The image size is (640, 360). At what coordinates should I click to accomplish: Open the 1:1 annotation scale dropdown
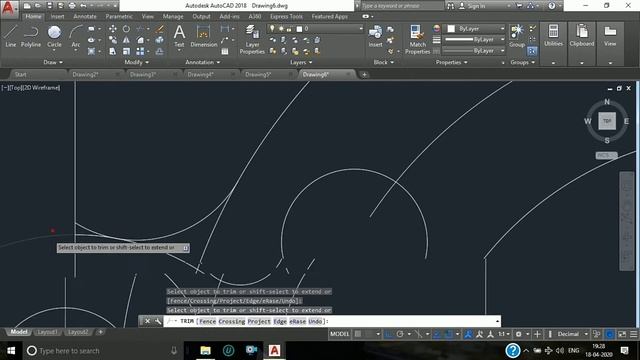[504, 334]
